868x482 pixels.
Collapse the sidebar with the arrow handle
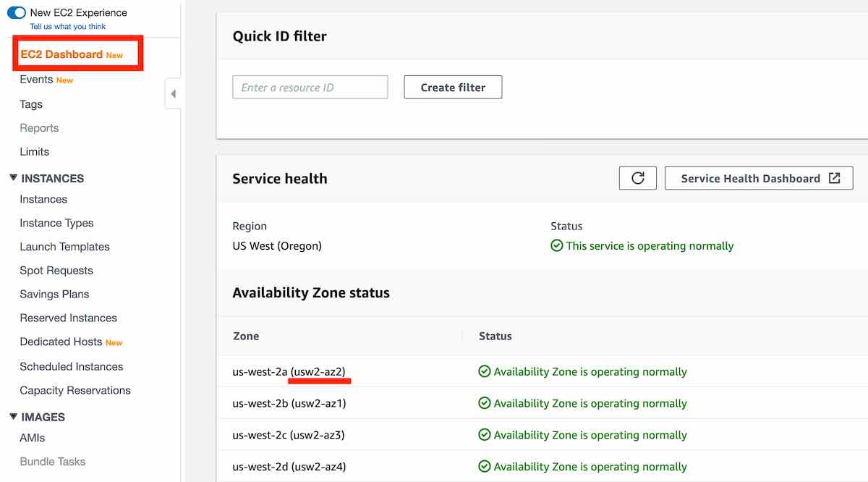click(x=173, y=93)
